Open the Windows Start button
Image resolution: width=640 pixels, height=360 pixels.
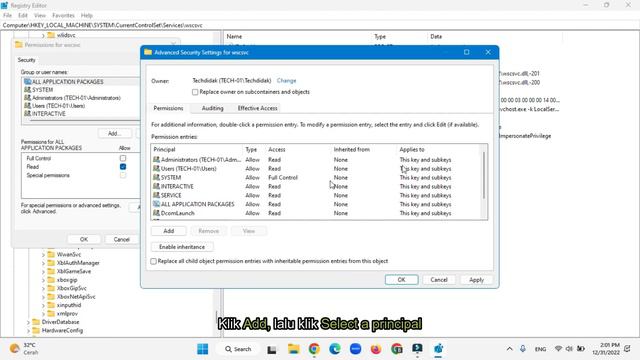[203, 349]
